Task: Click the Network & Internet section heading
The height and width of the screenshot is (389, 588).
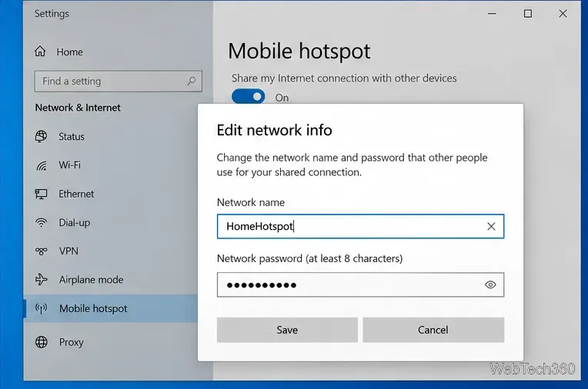Action: [x=78, y=108]
